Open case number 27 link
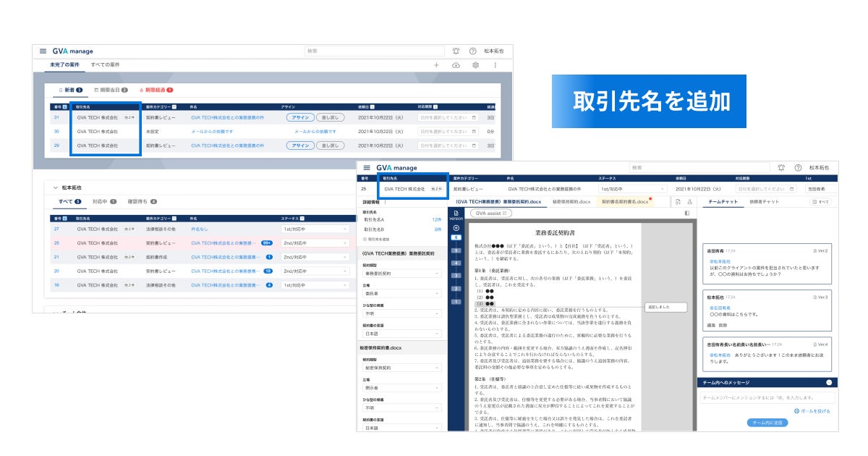This screenshot has height=456, width=868. tap(56, 229)
